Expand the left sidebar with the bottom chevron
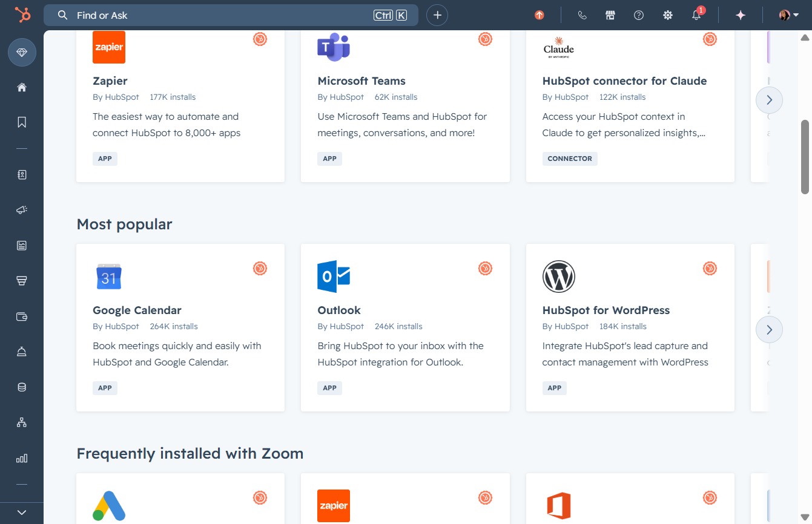Viewport: 812px width, 524px height. [22, 513]
